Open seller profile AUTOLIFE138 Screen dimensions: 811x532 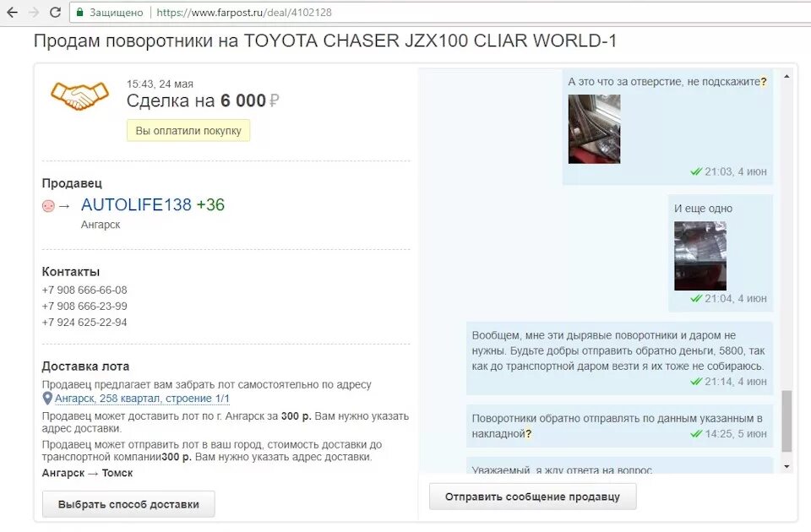click(x=136, y=204)
